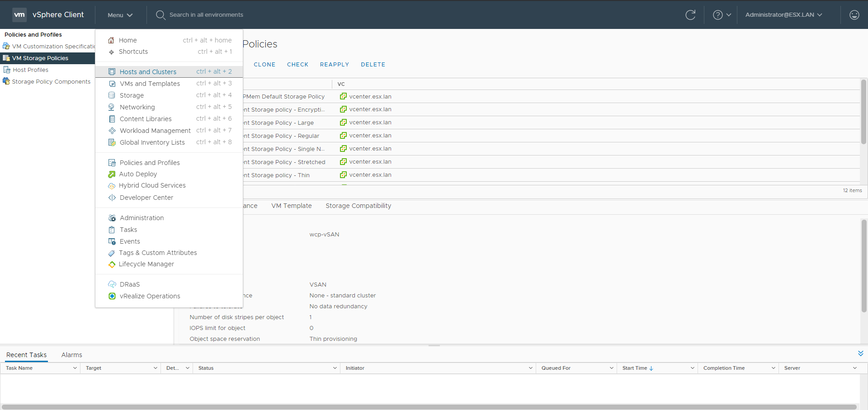Click the Tags & Custom Attributes icon

(x=112, y=253)
